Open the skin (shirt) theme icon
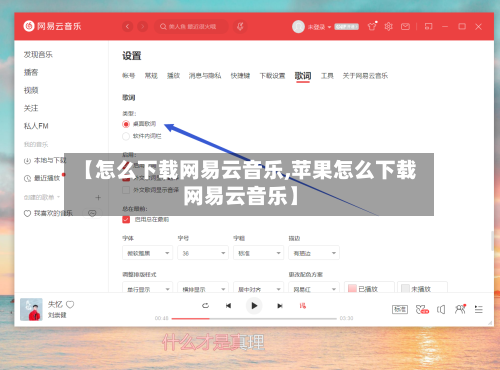 pos(372,26)
